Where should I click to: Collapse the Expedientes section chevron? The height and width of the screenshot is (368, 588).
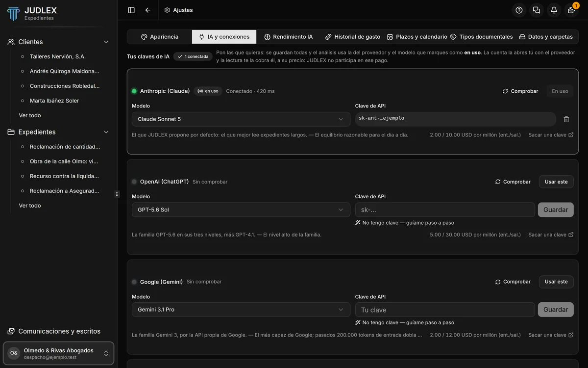coord(106,132)
